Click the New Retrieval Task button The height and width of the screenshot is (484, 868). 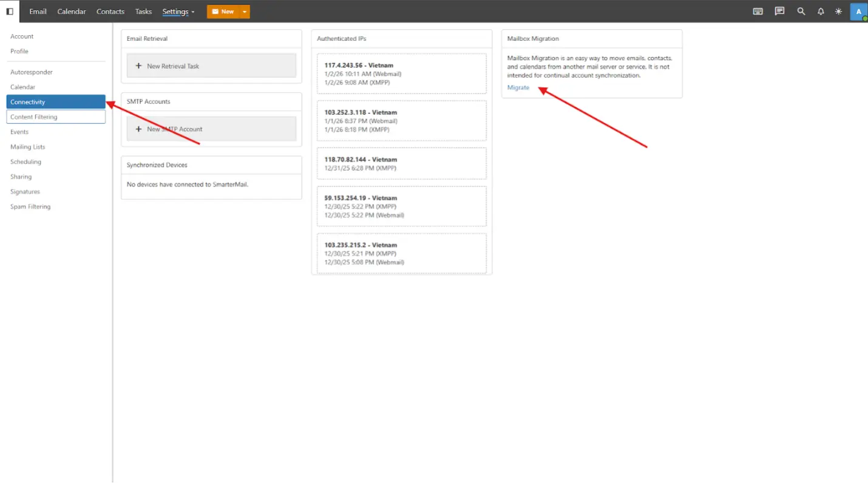211,66
